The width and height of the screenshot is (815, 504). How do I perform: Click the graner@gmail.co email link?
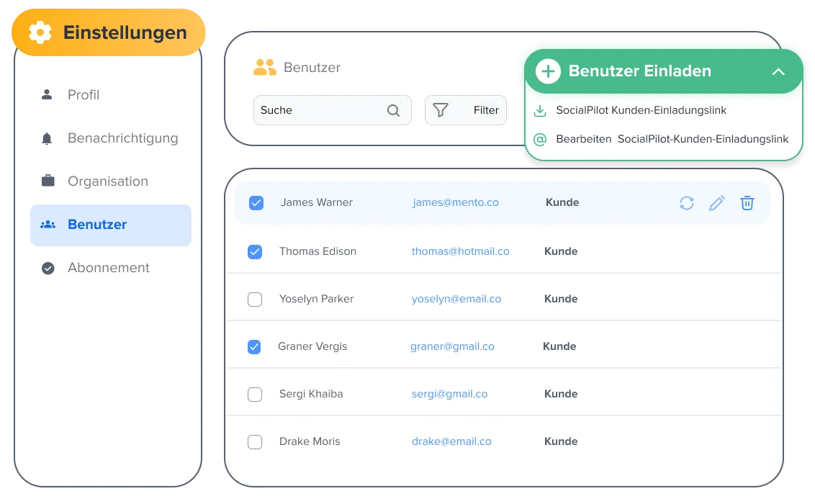click(452, 346)
